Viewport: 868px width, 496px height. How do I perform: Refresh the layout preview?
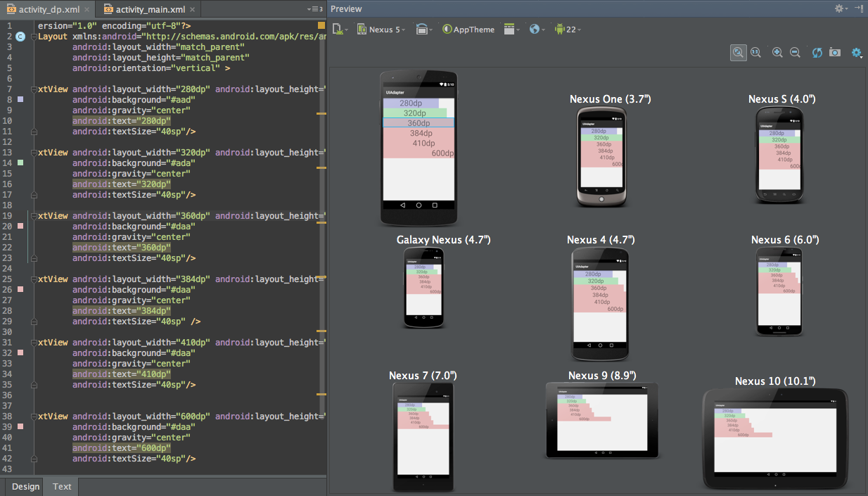coord(817,53)
